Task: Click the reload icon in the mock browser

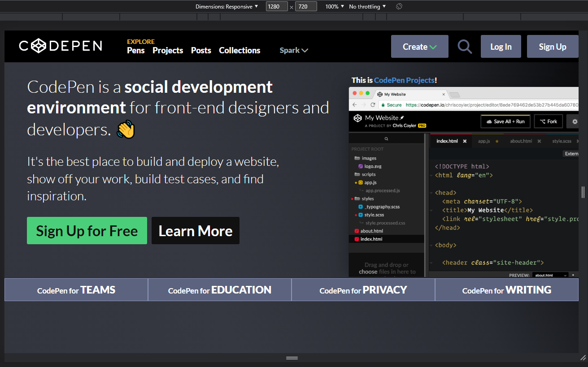Action: [373, 105]
